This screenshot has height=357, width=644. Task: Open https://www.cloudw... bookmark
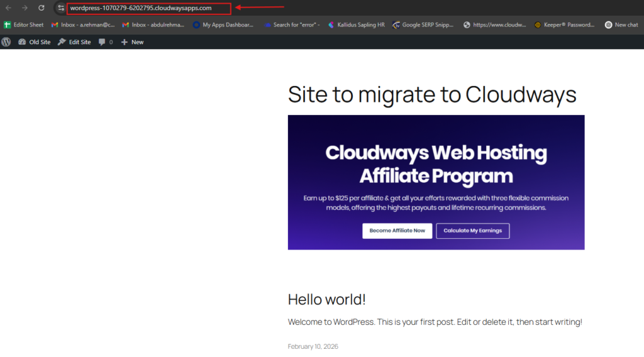point(494,25)
